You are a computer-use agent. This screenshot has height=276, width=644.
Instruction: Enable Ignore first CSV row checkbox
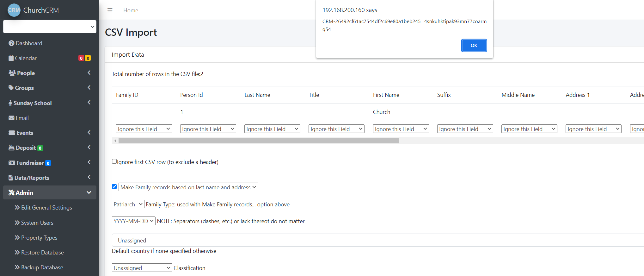pos(114,161)
